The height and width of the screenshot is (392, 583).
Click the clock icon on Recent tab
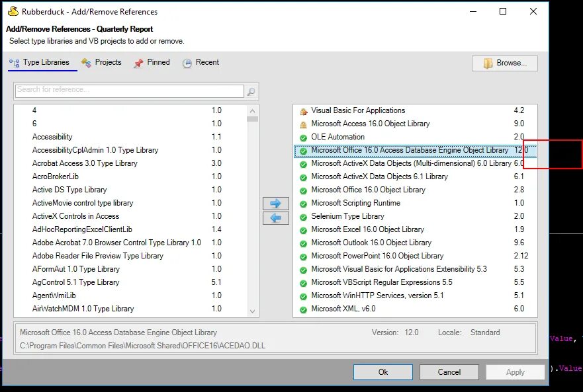[187, 63]
